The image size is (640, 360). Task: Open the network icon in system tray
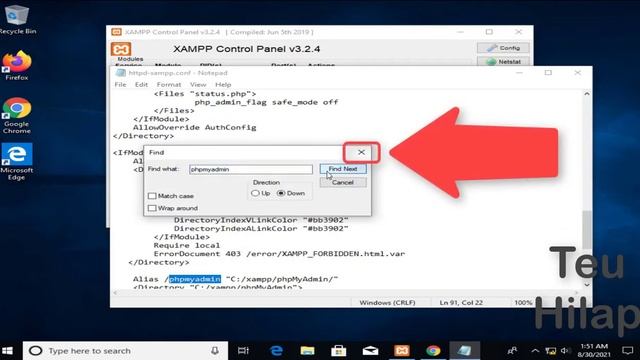pos(551,351)
